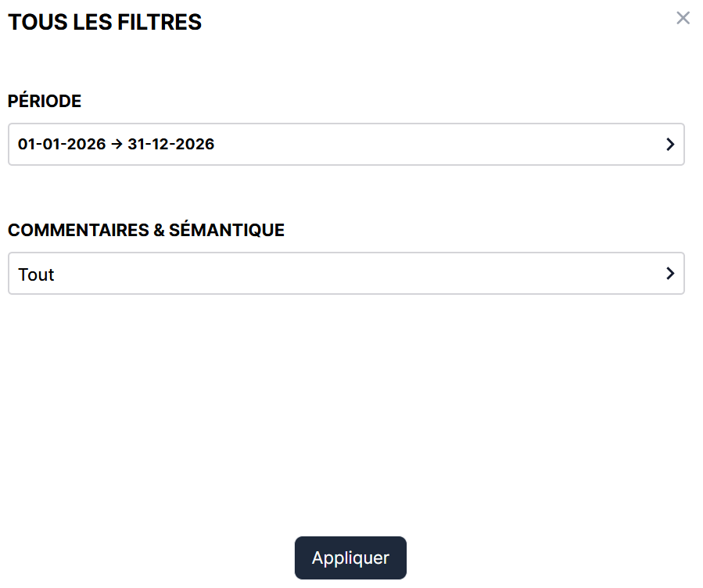The height and width of the screenshot is (588, 703).
Task: Click the small arrow between the two dates
Action: (117, 145)
